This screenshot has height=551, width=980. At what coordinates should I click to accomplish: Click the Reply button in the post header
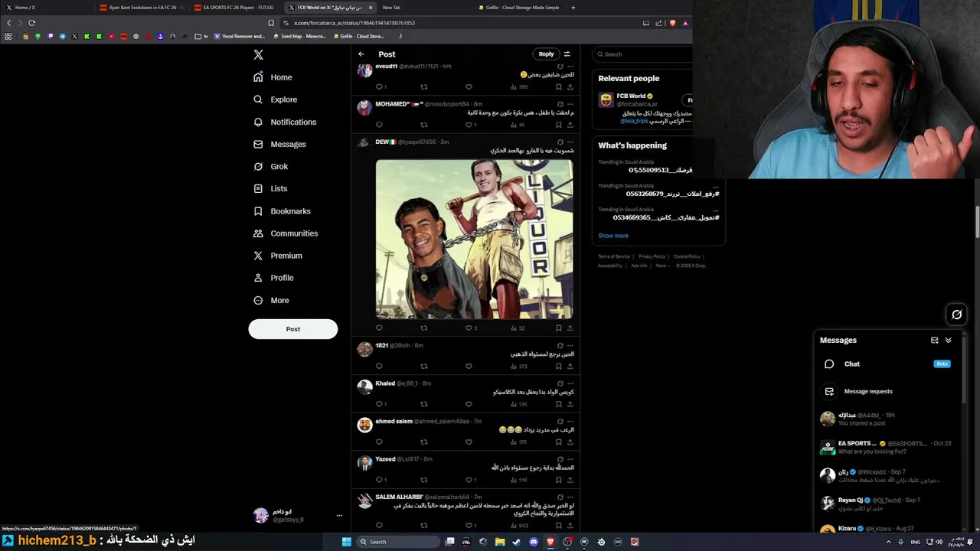pyautogui.click(x=546, y=54)
